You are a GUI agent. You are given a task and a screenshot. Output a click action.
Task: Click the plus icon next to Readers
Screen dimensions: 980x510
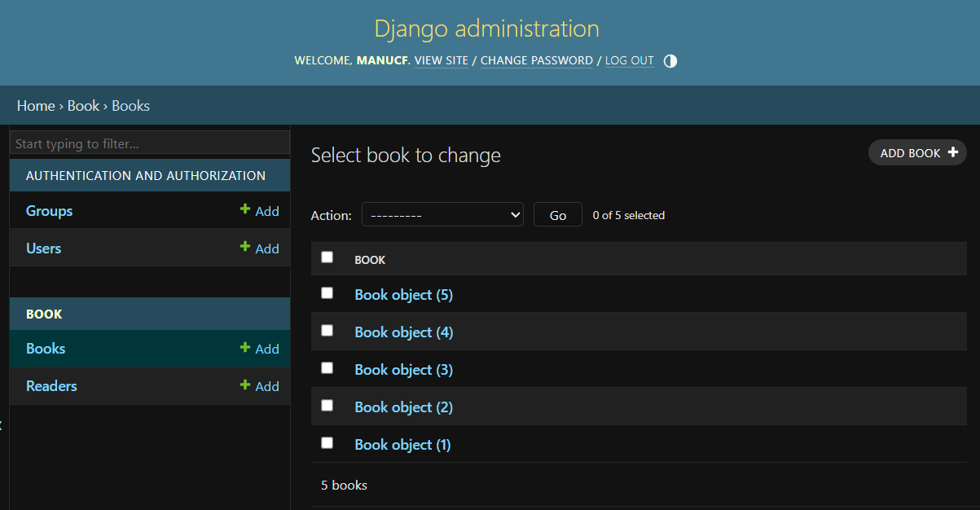point(245,385)
